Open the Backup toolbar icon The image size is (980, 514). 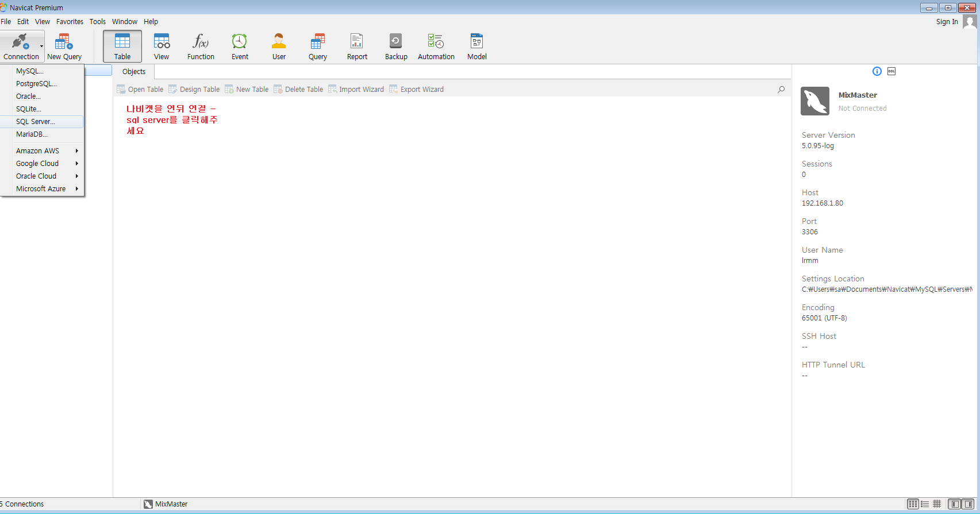[396, 47]
